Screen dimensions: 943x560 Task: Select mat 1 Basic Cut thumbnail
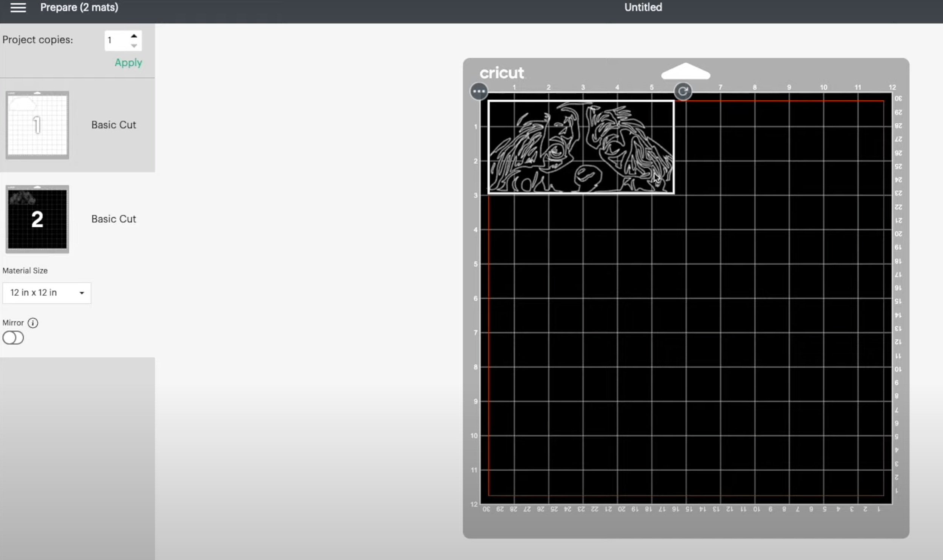(x=37, y=125)
